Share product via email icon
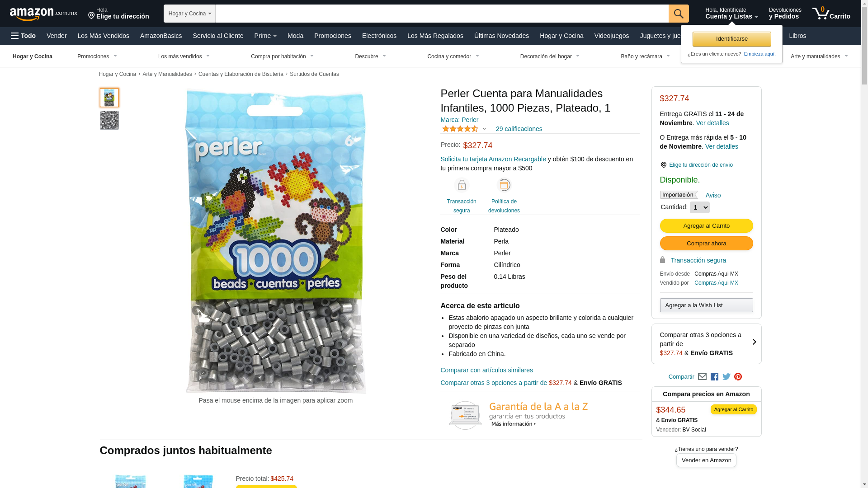The height and width of the screenshot is (488, 868). [702, 377]
